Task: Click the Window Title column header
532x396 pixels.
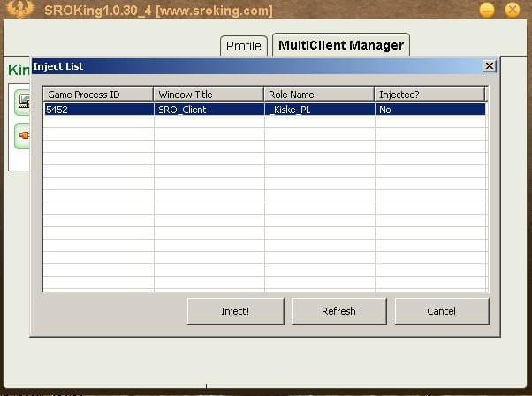Action: point(209,94)
